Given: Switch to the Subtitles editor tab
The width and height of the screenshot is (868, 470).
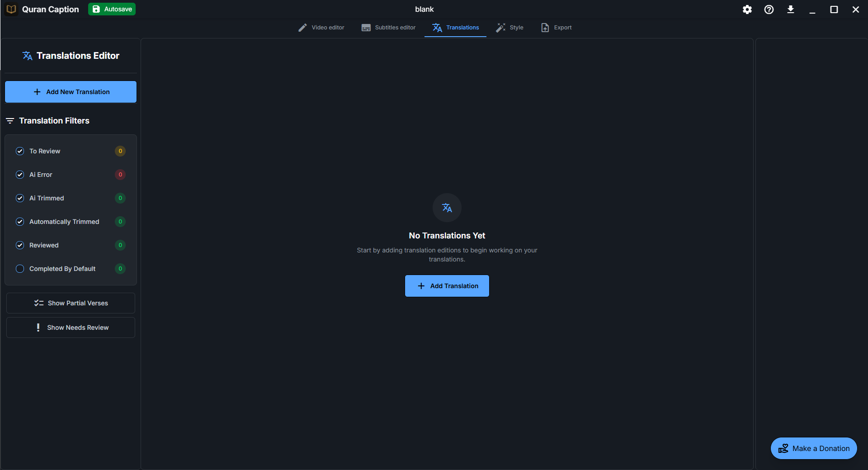Looking at the screenshot, I should click(388, 28).
